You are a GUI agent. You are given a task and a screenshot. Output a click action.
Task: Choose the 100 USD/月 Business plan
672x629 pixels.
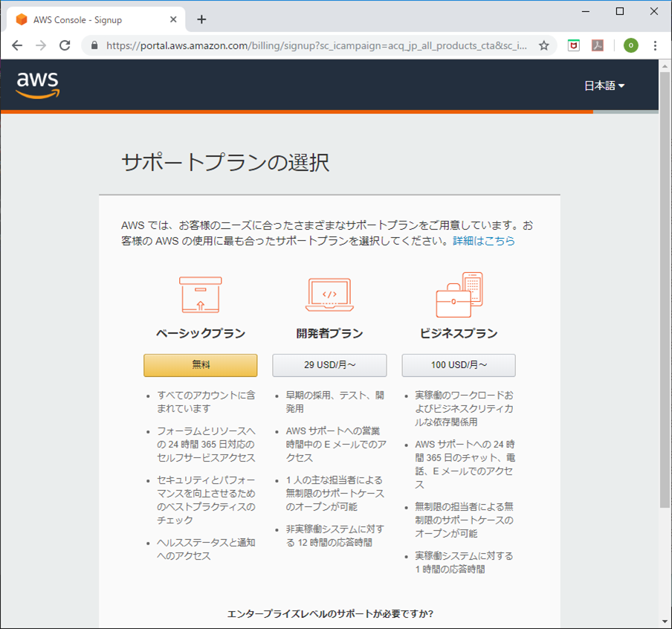459,365
